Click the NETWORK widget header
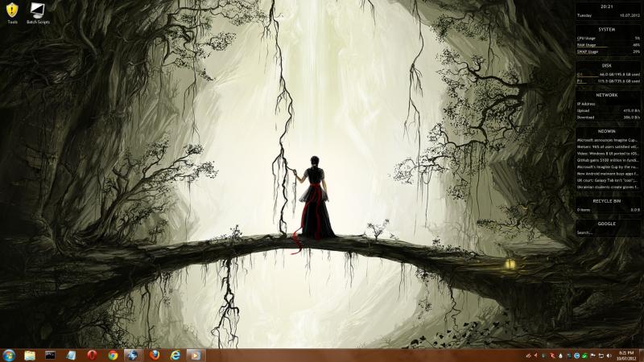 [607, 95]
